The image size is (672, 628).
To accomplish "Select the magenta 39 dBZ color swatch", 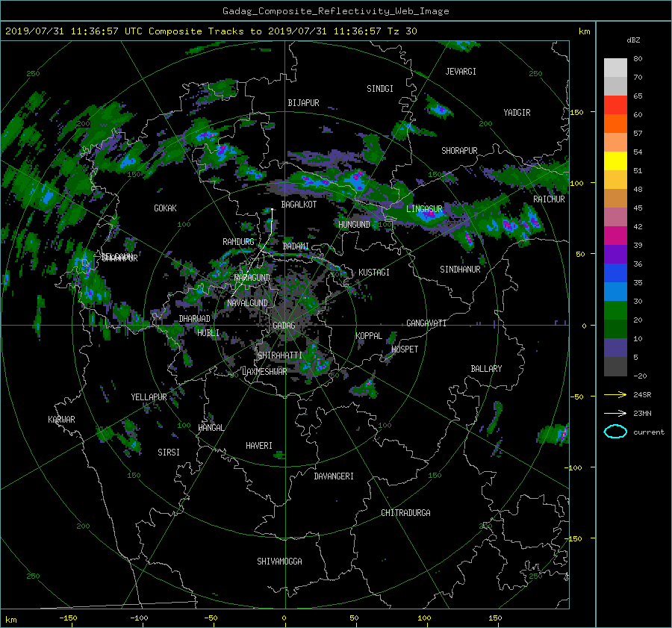I will (615, 235).
